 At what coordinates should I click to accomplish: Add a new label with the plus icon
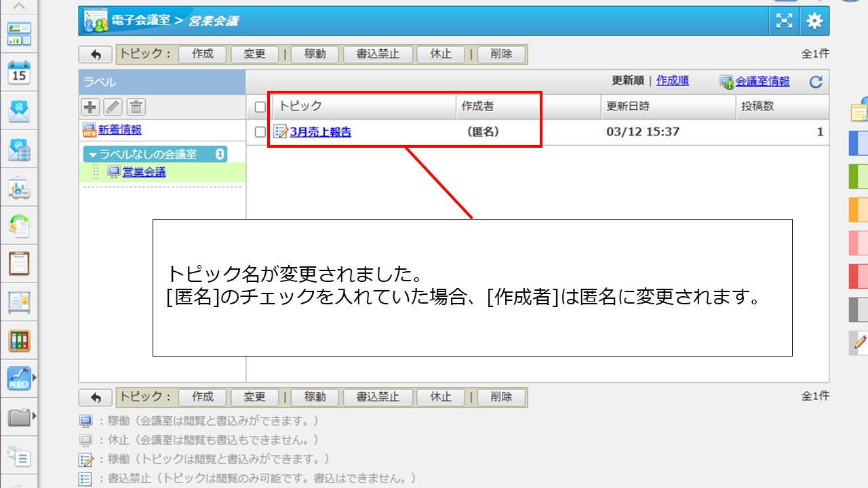[90, 107]
